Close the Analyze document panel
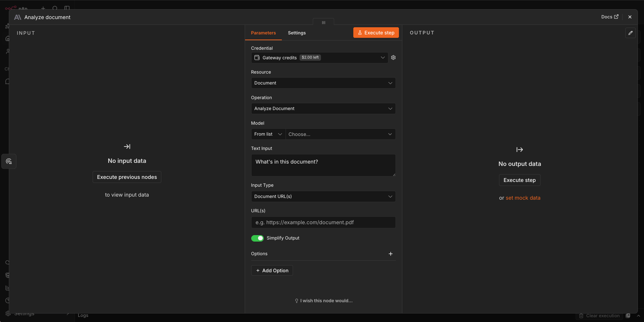644x322 pixels. click(x=630, y=17)
